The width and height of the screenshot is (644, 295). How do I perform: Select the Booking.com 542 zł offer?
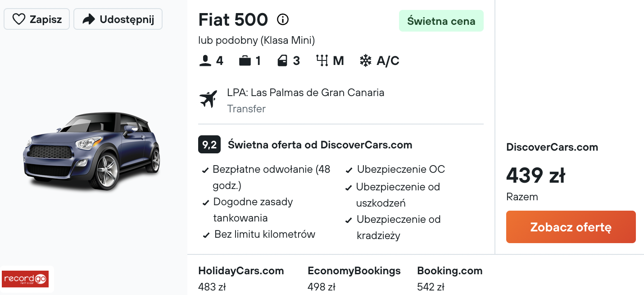click(449, 279)
